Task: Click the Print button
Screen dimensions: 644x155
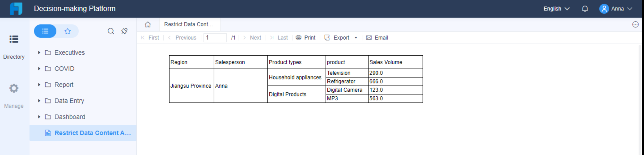Action: tap(306, 37)
